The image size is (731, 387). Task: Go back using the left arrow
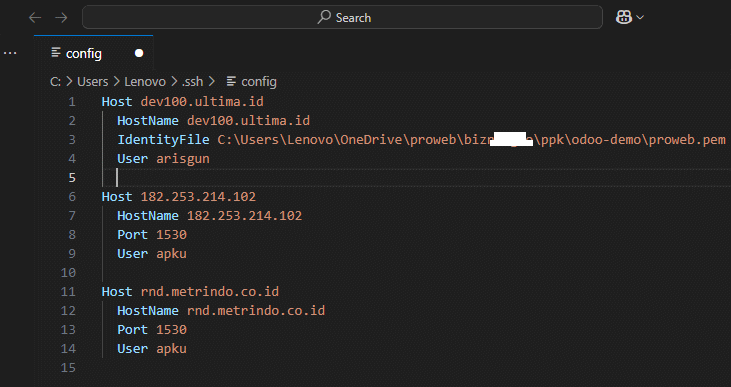35,18
